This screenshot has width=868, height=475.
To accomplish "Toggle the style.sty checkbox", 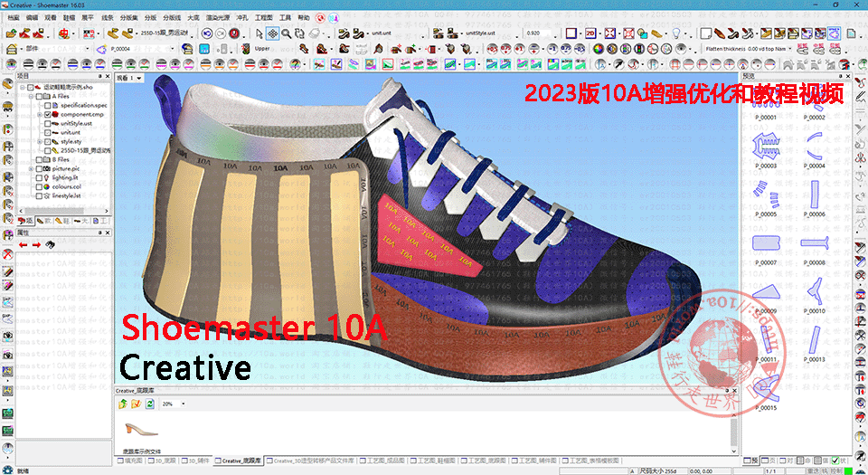I will click(x=48, y=142).
